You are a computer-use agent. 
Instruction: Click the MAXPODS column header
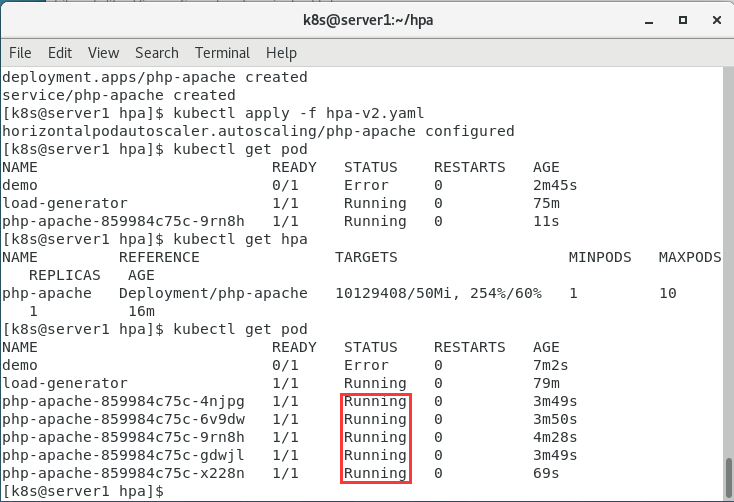[690, 257]
